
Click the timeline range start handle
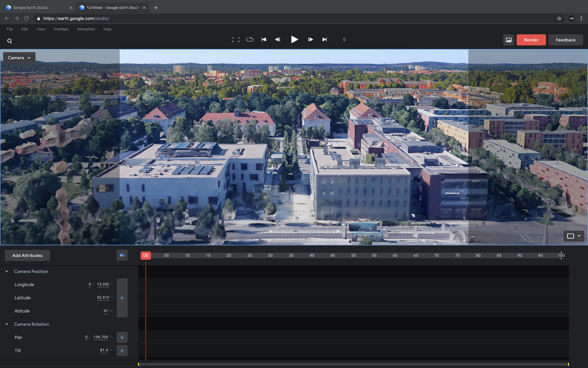pyautogui.click(x=138, y=364)
